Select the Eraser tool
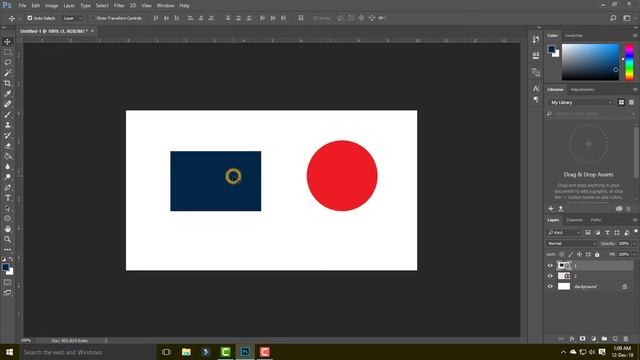The width and height of the screenshot is (640, 360). click(x=7, y=146)
